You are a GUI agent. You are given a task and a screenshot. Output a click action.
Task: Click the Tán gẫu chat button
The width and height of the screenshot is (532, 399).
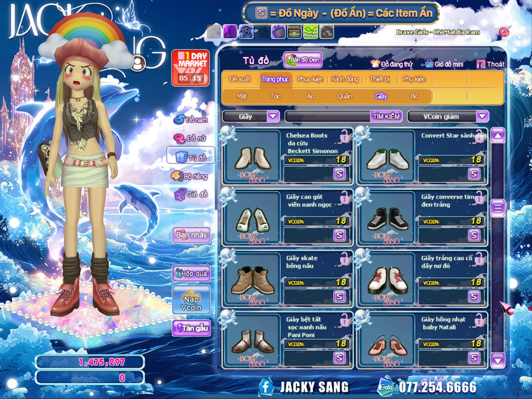[191, 328]
